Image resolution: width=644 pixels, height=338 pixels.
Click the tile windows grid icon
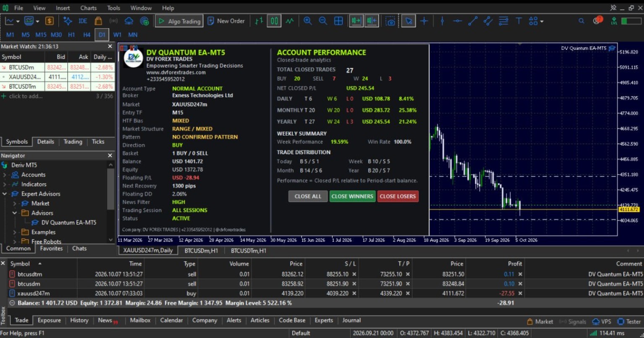[x=338, y=21]
